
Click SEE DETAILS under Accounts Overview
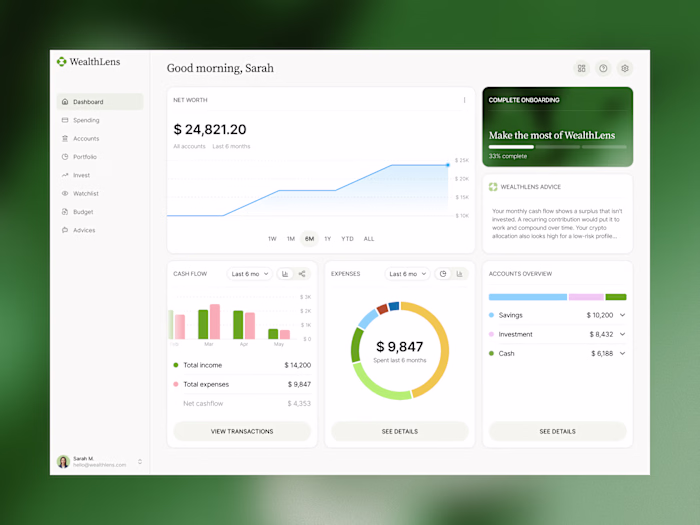(558, 431)
